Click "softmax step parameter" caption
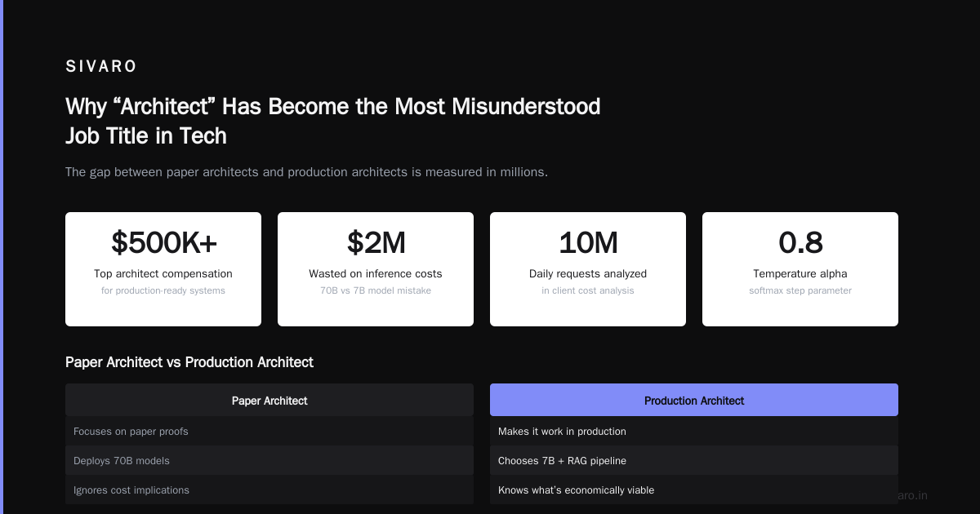Viewport: 980px width, 514px height. (800, 290)
